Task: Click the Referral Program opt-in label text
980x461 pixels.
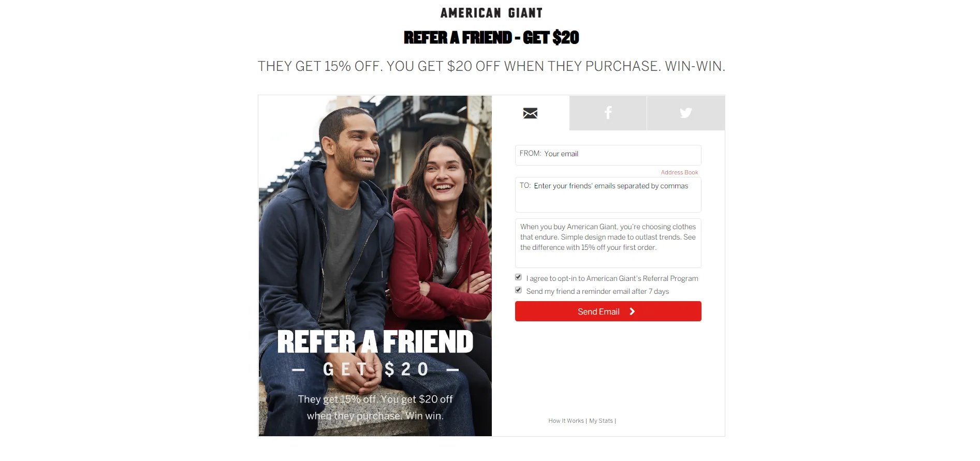Action: pos(612,278)
